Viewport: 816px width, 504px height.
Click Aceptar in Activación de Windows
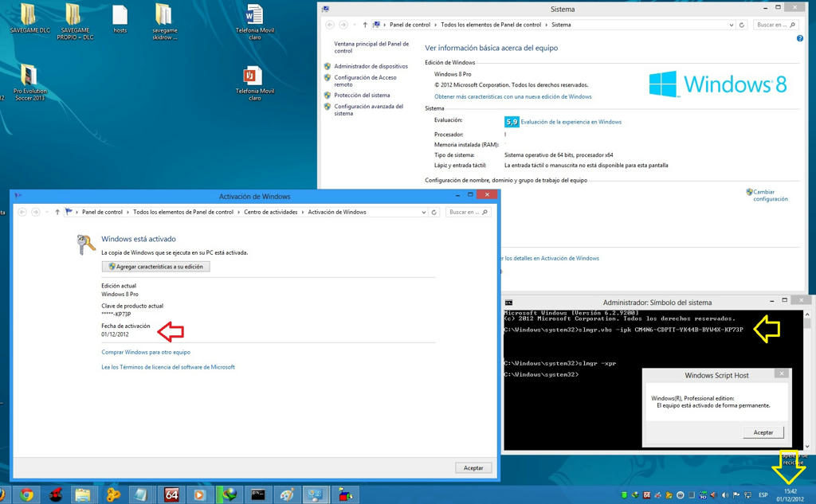coord(473,468)
